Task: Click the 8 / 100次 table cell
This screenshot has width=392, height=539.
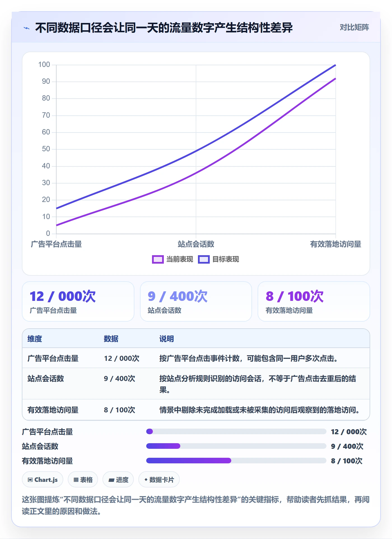Action: tap(120, 410)
